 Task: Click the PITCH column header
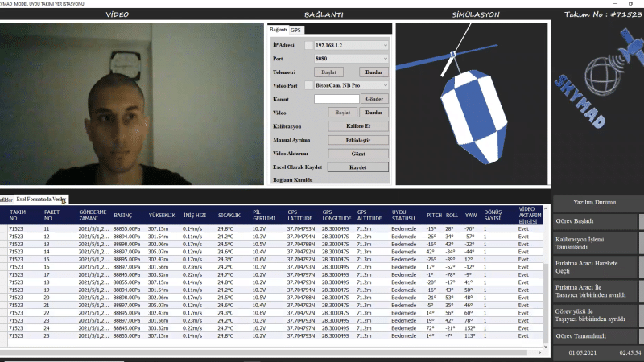point(434,216)
